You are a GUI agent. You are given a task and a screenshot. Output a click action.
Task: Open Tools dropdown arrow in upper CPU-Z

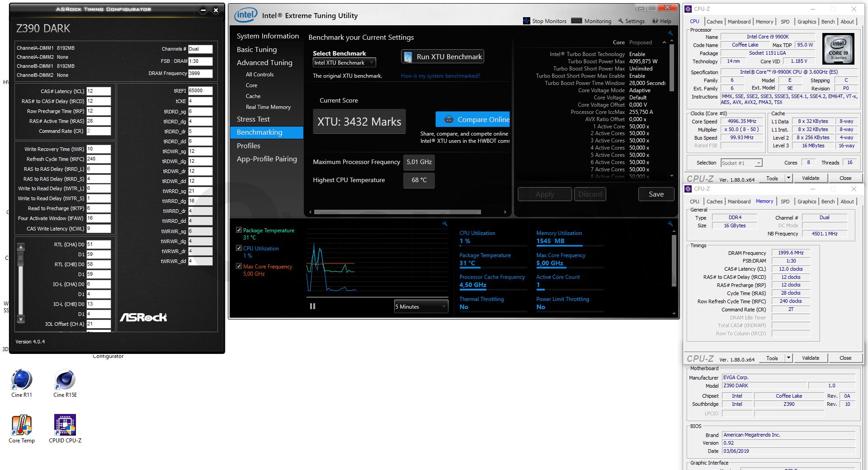[x=788, y=178]
